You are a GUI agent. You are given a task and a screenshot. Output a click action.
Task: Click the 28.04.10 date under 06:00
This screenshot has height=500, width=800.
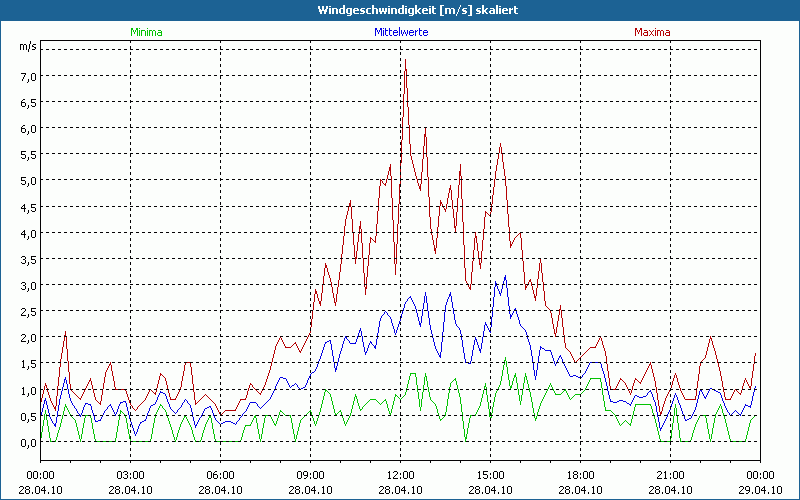click(220, 490)
